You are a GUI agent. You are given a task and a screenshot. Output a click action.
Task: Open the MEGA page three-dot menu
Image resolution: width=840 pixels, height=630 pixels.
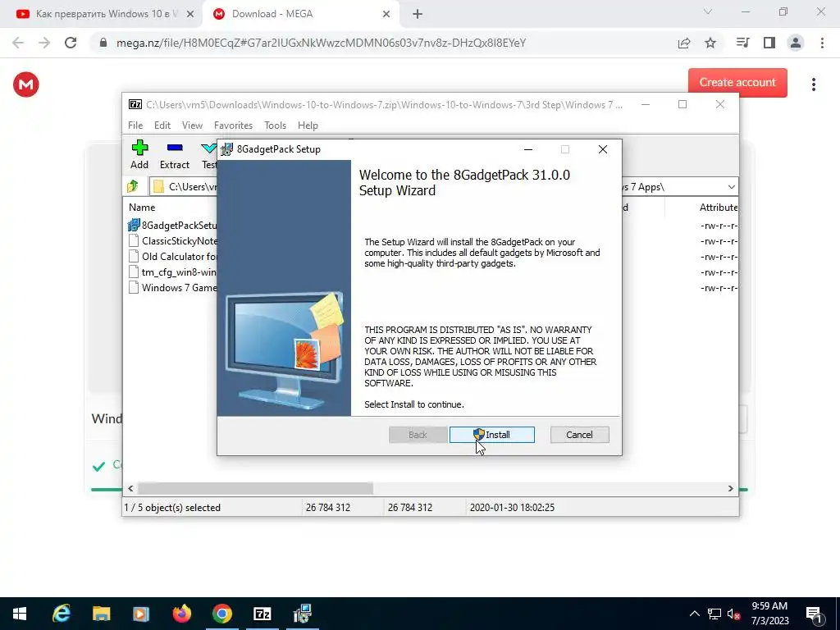coord(813,84)
